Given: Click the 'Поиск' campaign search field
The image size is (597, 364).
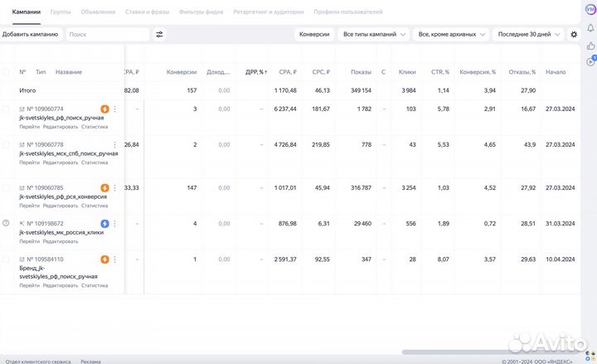Looking at the screenshot, I should pyautogui.click(x=107, y=35).
